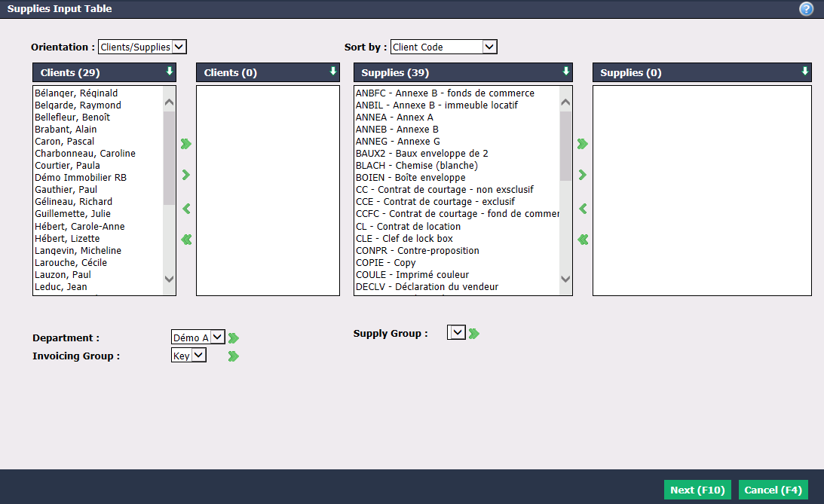Click down arrow on Clients (29) header
The width and height of the screenshot is (824, 504).
coord(169,72)
